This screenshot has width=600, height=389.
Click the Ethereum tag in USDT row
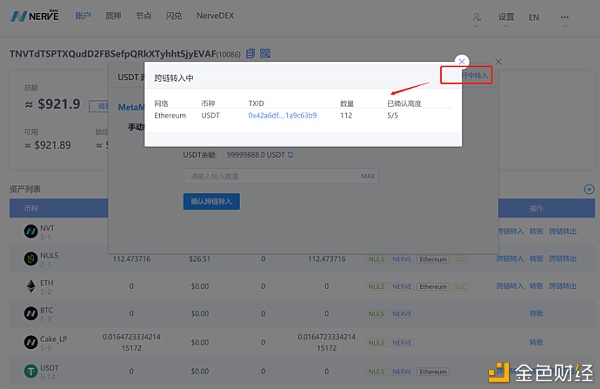tap(433, 371)
